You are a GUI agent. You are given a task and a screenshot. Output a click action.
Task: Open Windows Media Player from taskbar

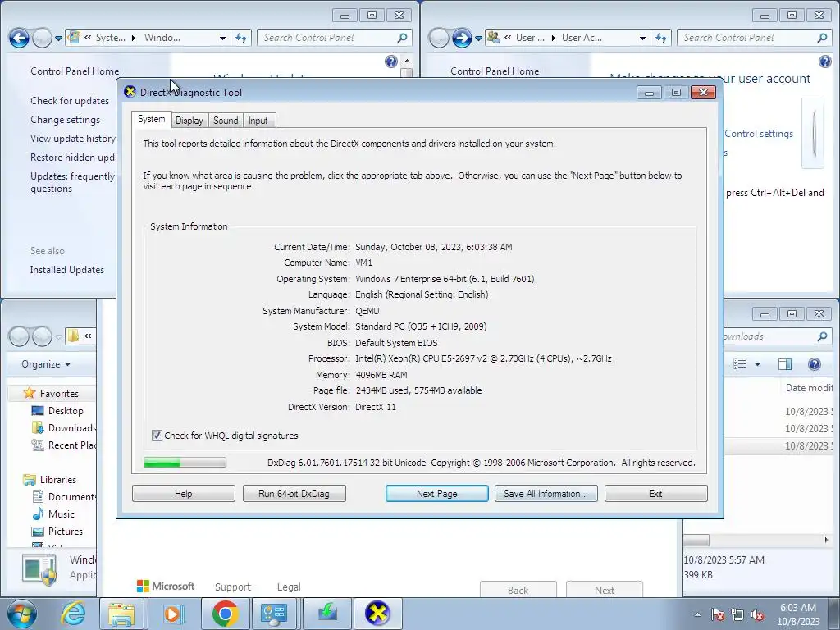(172, 614)
